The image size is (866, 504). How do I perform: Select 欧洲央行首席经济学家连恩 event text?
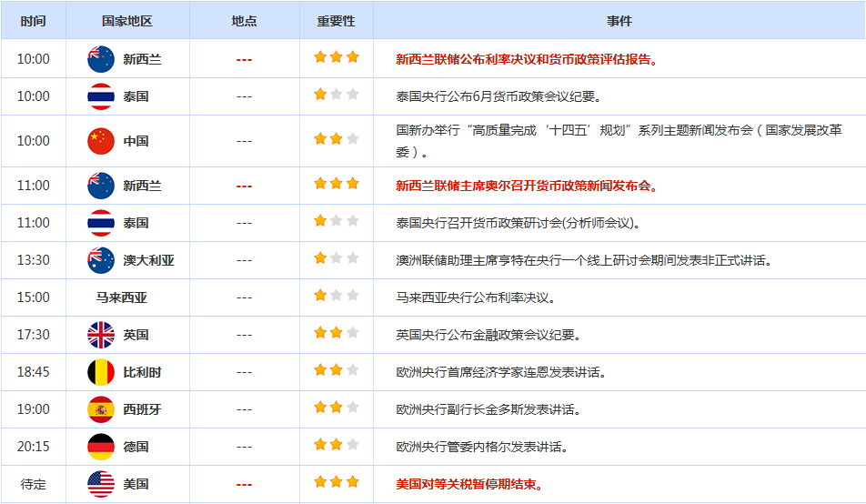(x=501, y=372)
